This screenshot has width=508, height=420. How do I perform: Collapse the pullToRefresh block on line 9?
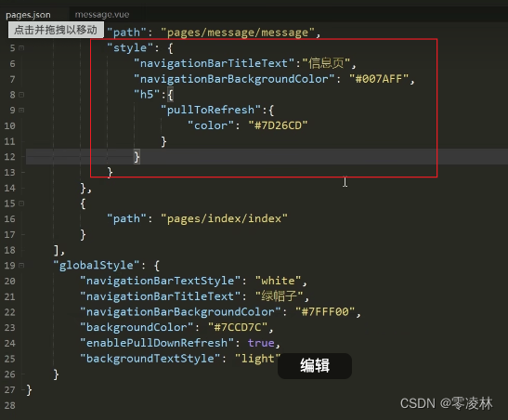[21, 111]
